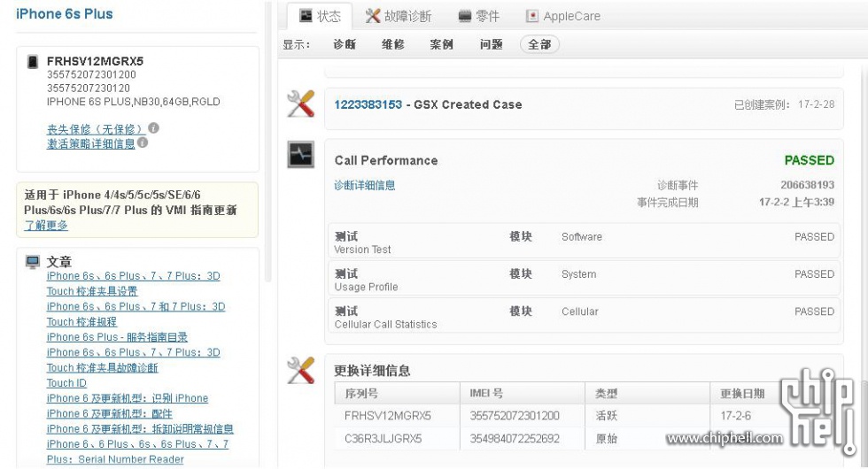The width and height of the screenshot is (868, 469).
Task: Switch to the AppleCare tab
Action: 563,16
